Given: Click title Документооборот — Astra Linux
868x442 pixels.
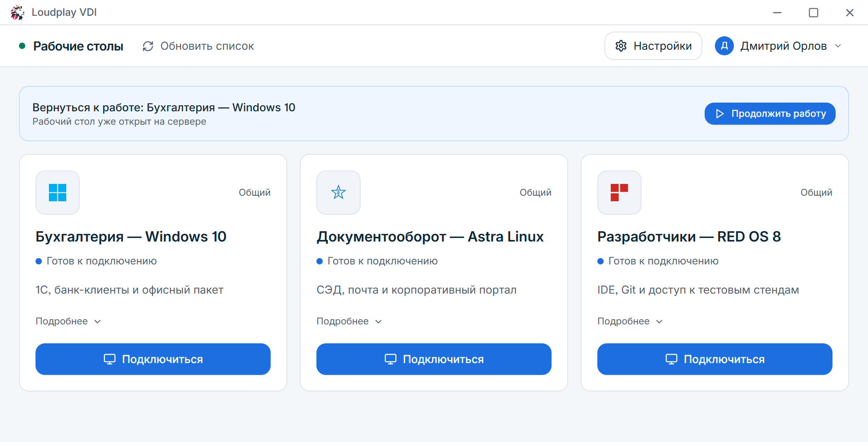Looking at the screenshot, I should coord(430,237).
